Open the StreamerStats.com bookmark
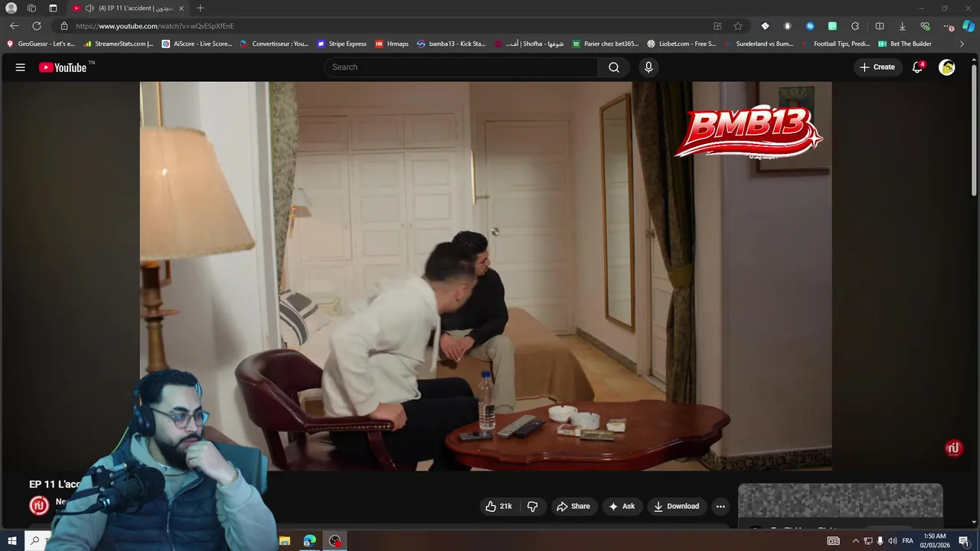Screen dimensions: 980x551 (x=119, y=44)
